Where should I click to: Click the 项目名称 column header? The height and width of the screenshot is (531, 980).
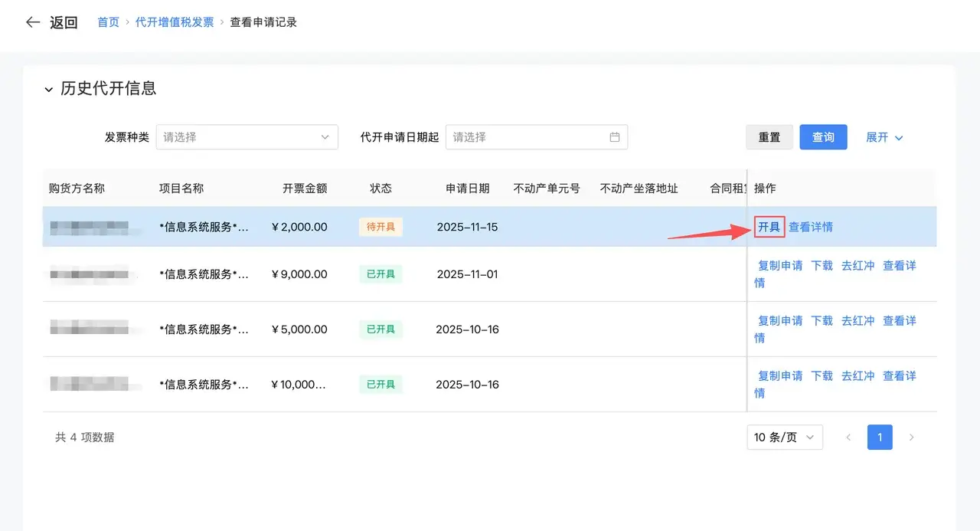click(181, 188)
